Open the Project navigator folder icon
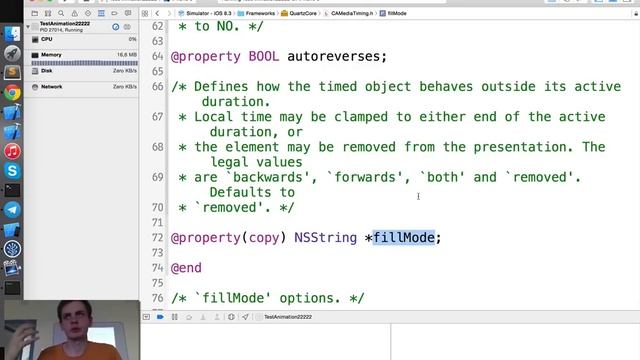This screenshot has width=640, height=360. pos(35,13)
